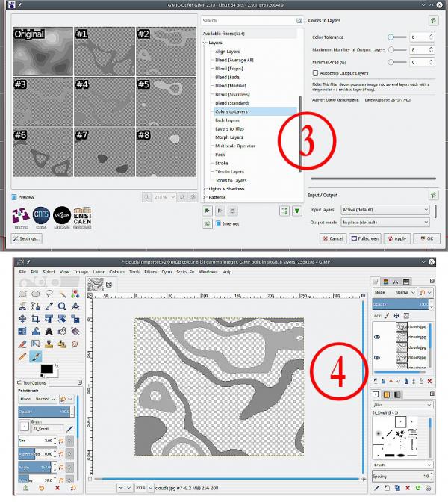Enable Autocrop Output Layers checkbox

(x=315, y=73)
